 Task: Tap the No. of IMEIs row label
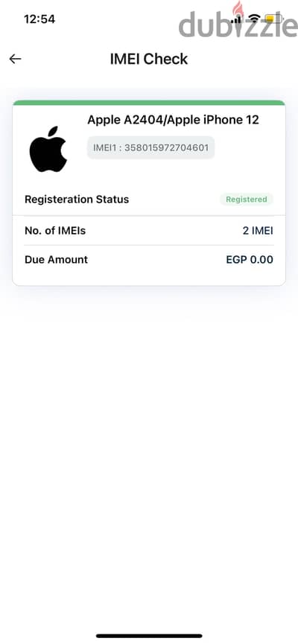tap(55, 231)
